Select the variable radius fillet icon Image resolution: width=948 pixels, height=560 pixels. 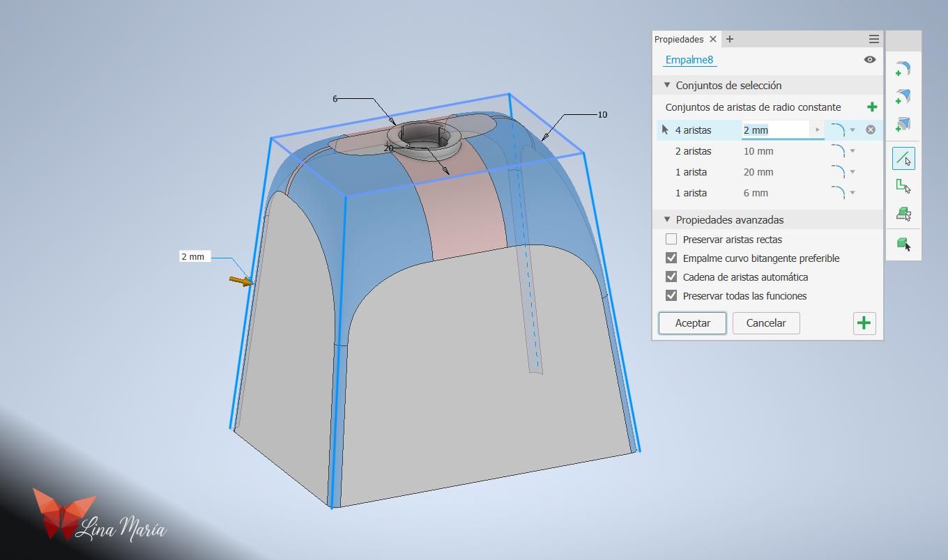(x=903, y=96)
